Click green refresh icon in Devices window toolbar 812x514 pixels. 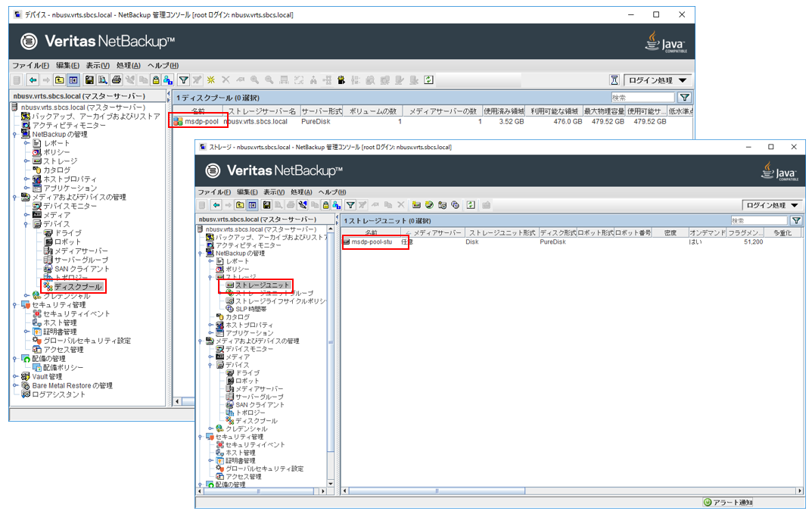click(428, 79)
